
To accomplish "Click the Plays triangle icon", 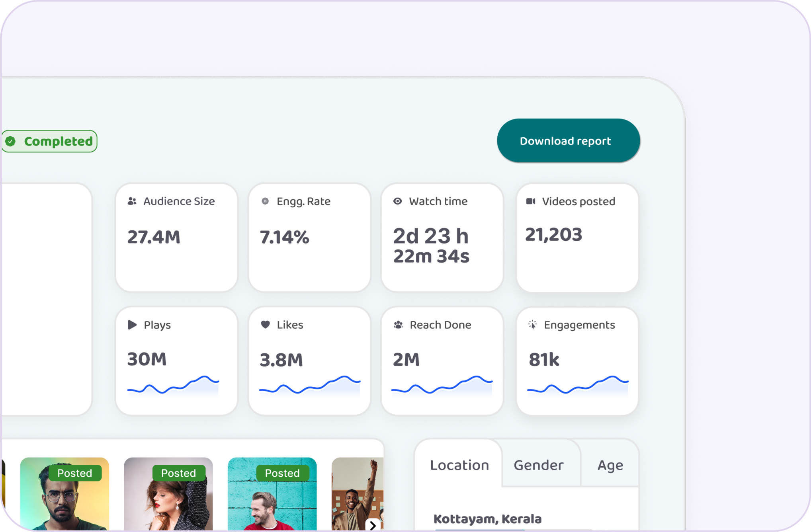I will pyautogui.click(x=132, y=325).
